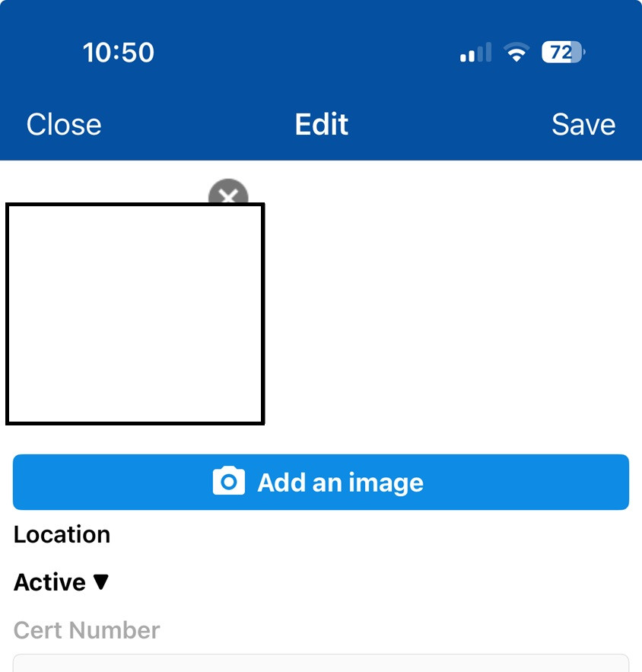Tap the Cert Number label
This screenshot has width=642, height=672.
click(x=87, y=630)
